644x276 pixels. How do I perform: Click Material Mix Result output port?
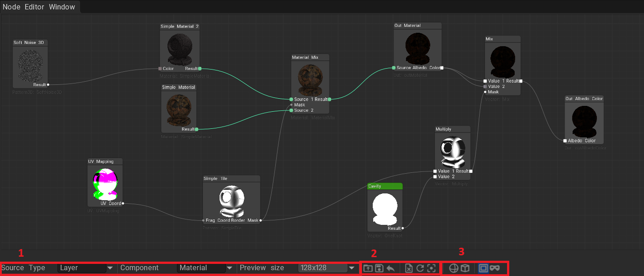330,99
